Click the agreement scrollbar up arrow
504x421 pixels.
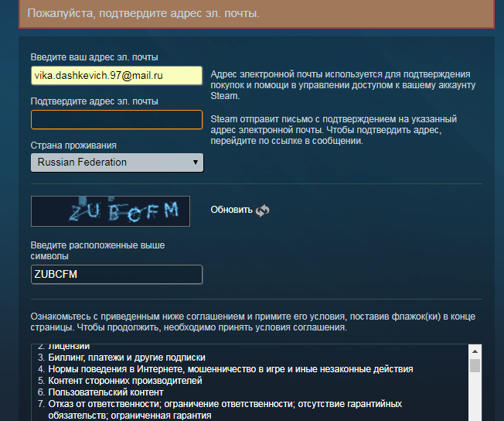point(475,351)
